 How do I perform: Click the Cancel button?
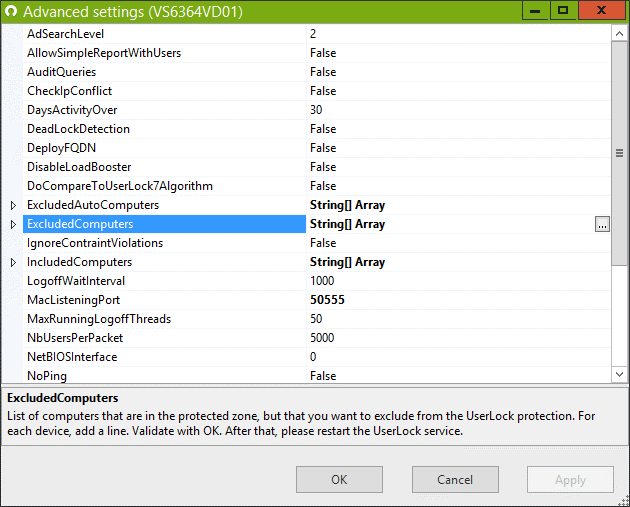455,479
